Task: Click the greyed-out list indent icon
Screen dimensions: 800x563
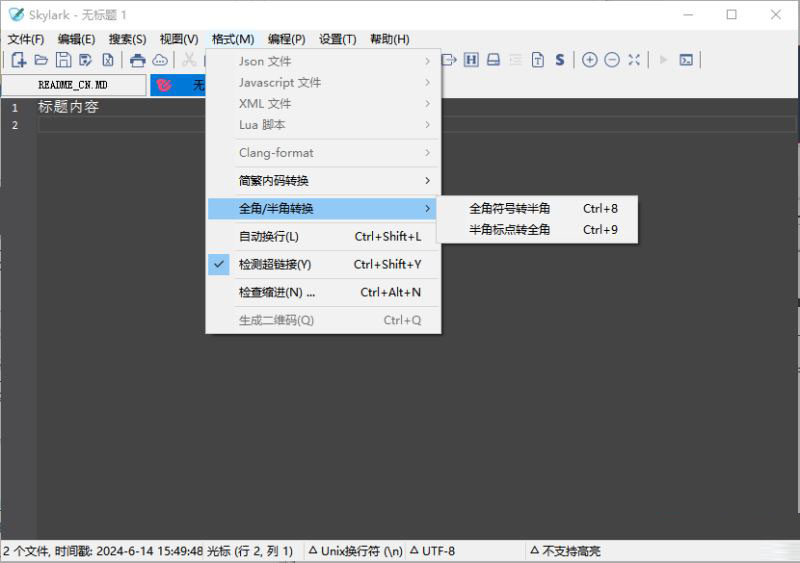Action: [516, 60]
